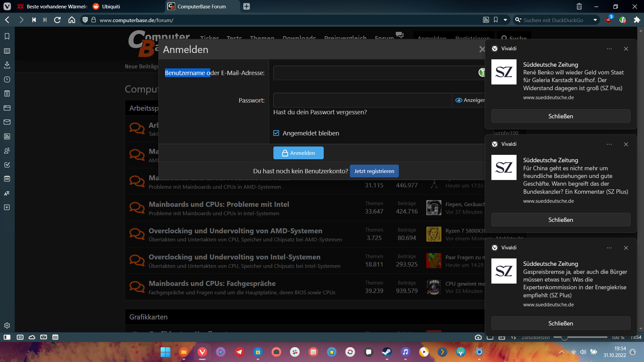Viewport: 644px width, 362px height.
Task: Switch to Beste vorhandene Wärmeleit tab
Action: click(x=54, y=6)
